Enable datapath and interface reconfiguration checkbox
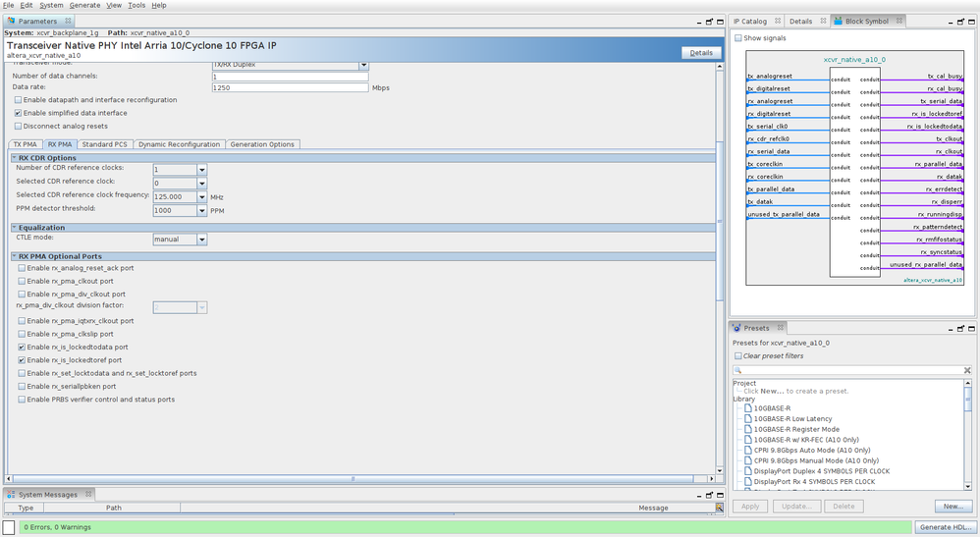The height and width of the screenshot is (537, 980). point(18,100)
